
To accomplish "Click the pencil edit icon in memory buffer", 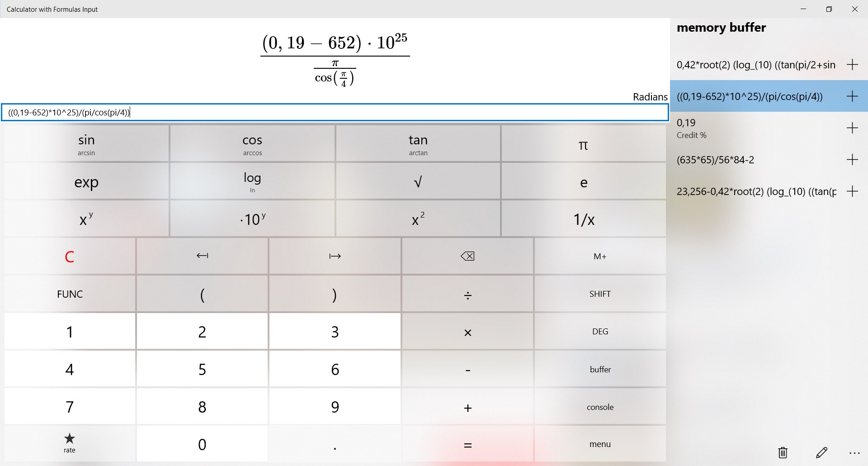I will pyautogui.click(x=821, y=452).
